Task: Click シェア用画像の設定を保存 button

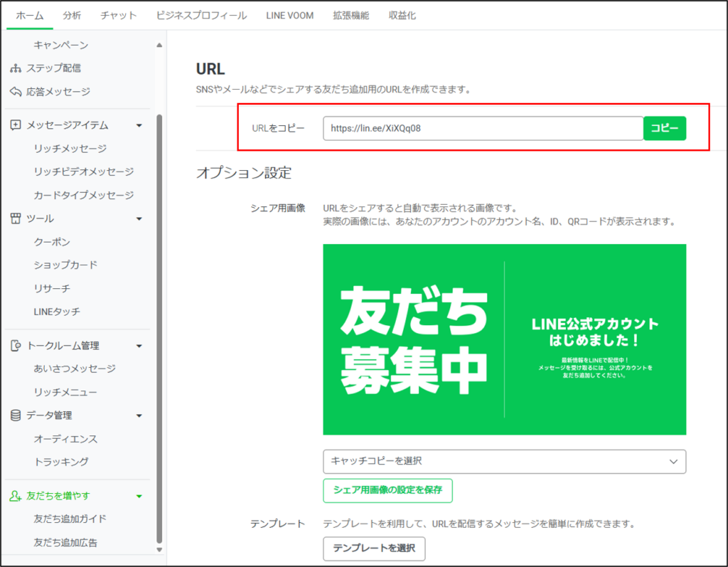Action: [387, 490]
